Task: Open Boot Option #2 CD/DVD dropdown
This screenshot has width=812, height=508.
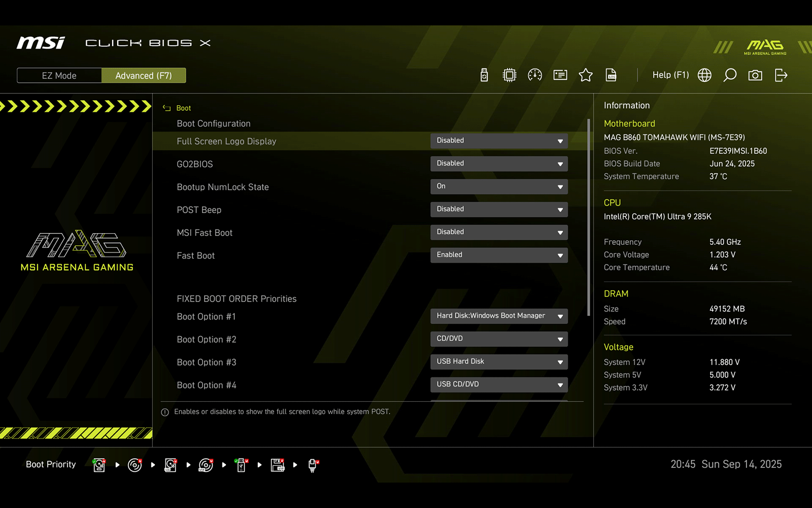Action: pyautogui.click(x=499, y=339)
